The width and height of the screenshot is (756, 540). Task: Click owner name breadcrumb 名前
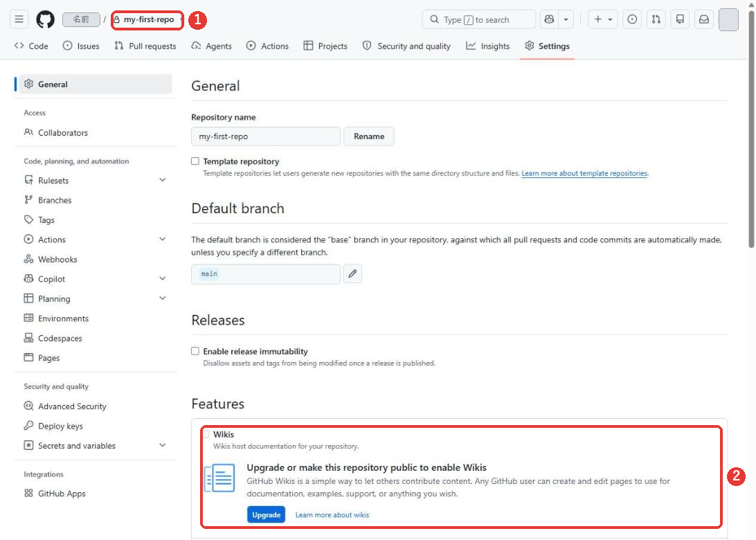[81, 19]
